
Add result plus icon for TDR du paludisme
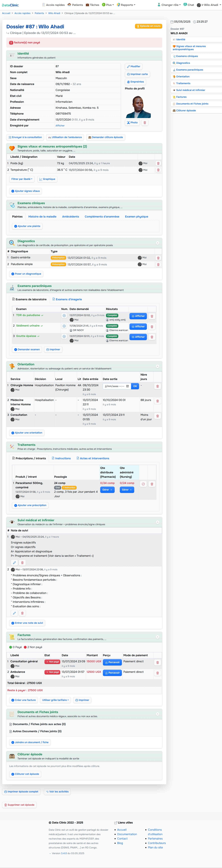pyautogui.click(x=64, y=316)
